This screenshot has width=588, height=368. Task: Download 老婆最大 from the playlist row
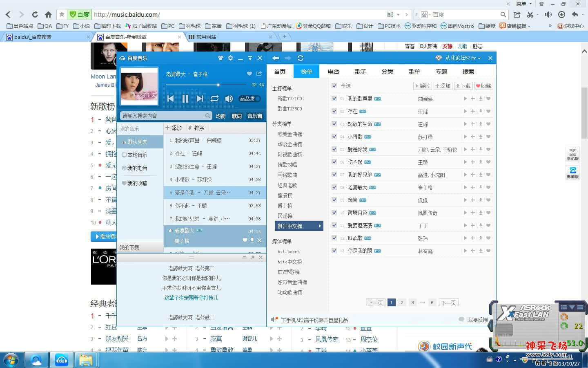pyautogui.click(x=252, y=240)
